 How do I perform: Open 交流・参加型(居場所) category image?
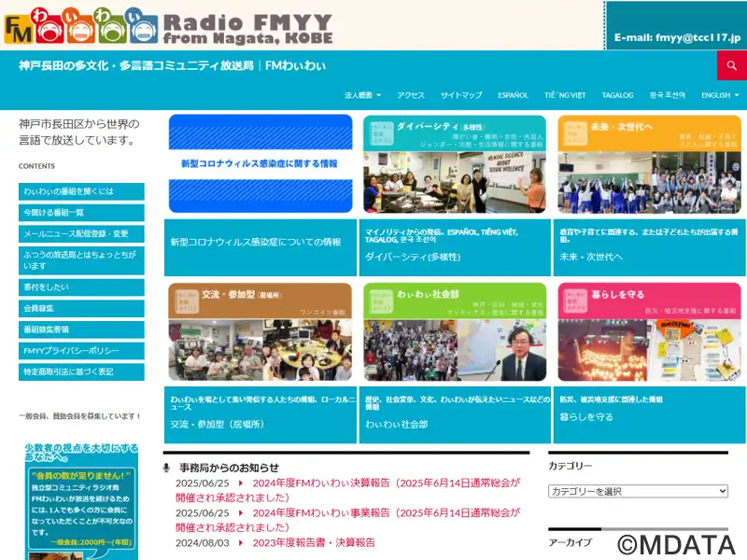coord(261,332)
